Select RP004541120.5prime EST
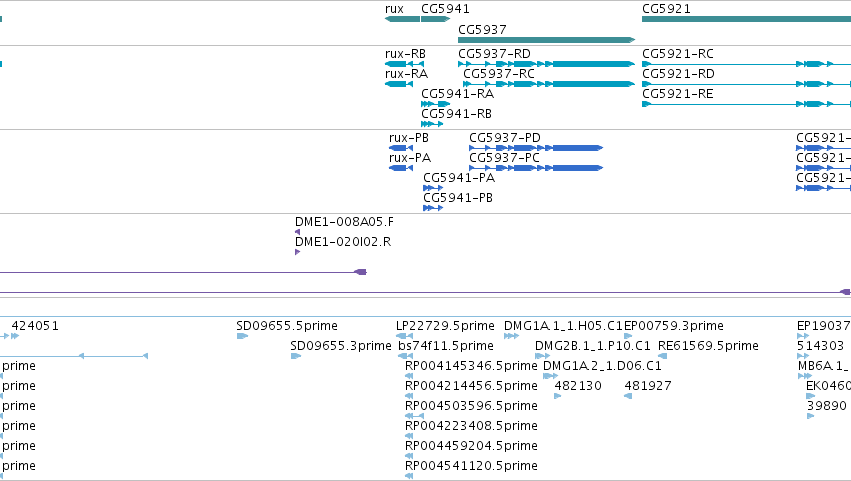The height and width of the screenshot is (481, 851). tap(471, 466)
